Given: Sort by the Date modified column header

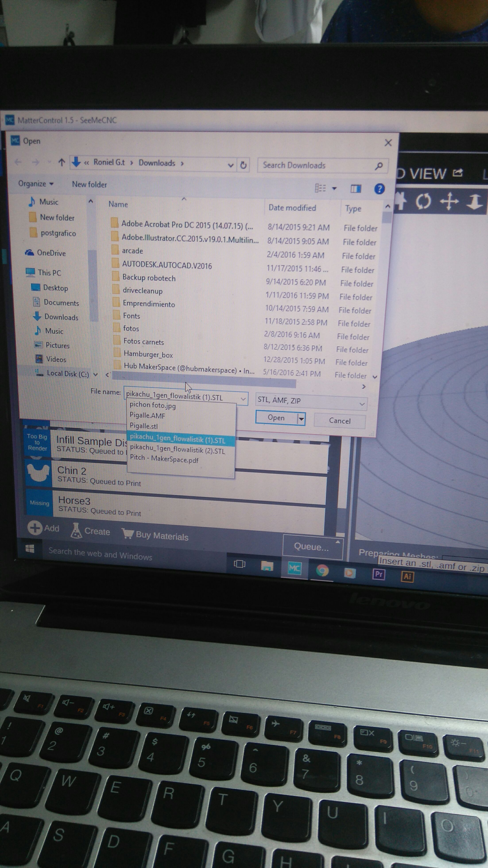Looking at the screenshot, I should point(292,207).
